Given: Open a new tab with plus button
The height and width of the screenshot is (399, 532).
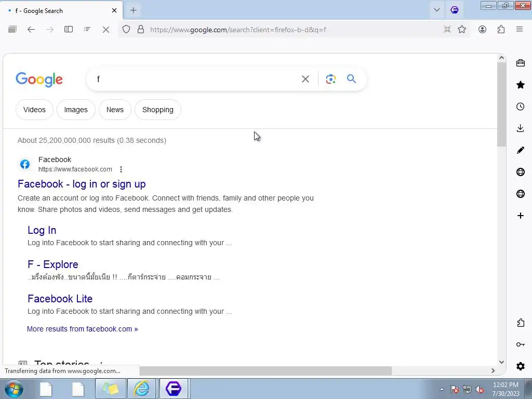Looking at the screenshot, I should [134, 10].
